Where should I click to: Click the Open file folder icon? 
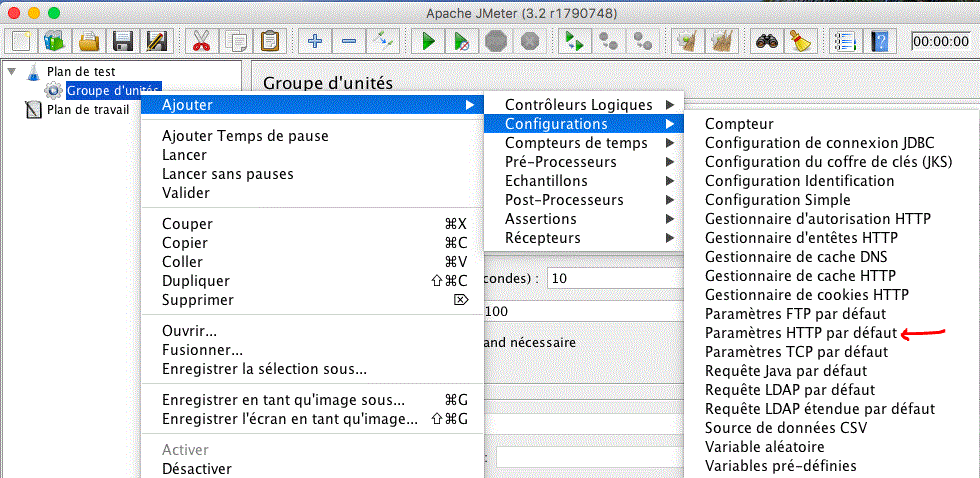[x=89, y=42]
